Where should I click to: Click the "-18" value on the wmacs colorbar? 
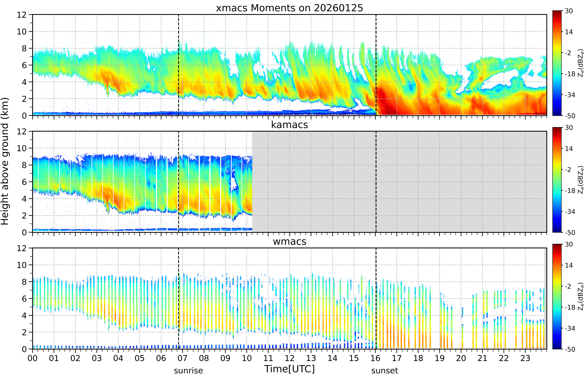[x=570, y=307]
